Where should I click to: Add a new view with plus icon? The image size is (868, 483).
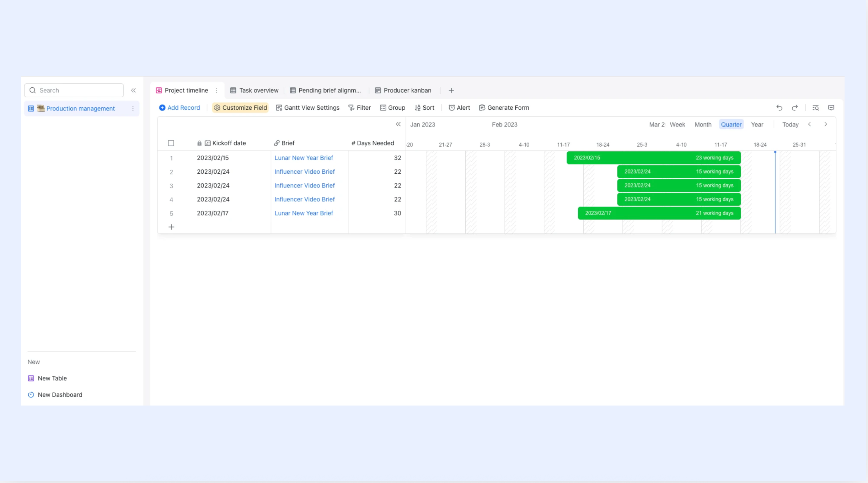[x=451, y=90]
